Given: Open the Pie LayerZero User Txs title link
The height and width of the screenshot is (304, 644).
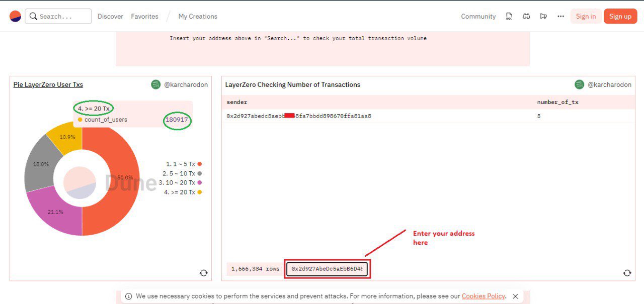Looking at the screenshot, I should tap(48, 84).
